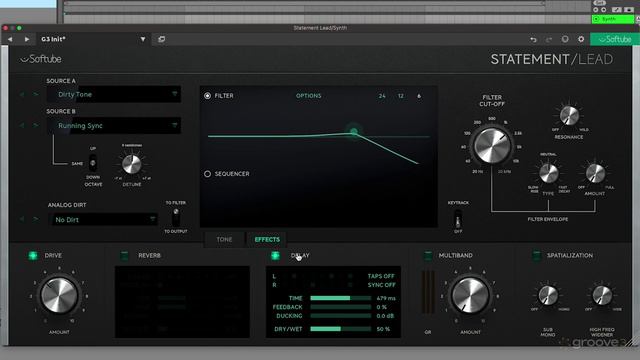
Task: Click the Delay Taps Off setting
Action: pos(381,276)
